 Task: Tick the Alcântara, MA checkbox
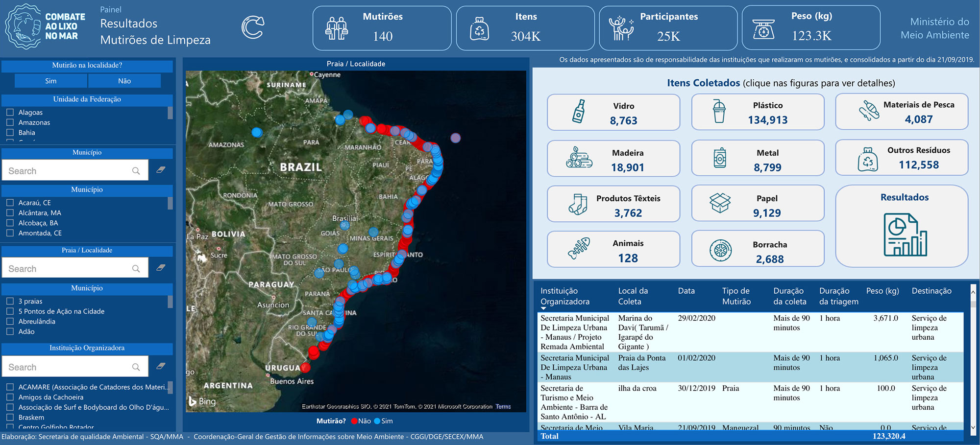click(x=10, y=213)
